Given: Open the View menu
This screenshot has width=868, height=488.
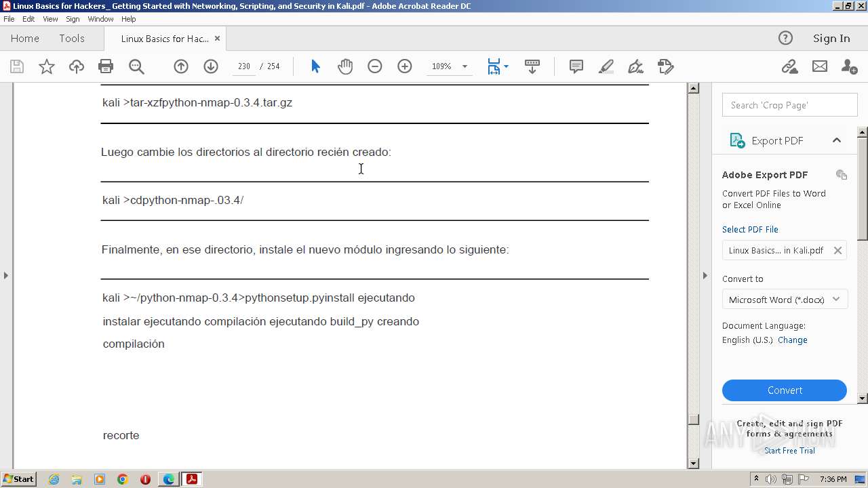Looking at the screenshot, I should (x=50, y=19).
